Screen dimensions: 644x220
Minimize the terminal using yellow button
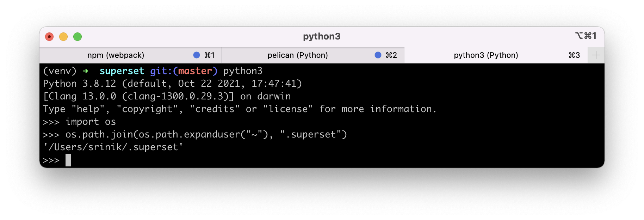(x=63, y=37)
